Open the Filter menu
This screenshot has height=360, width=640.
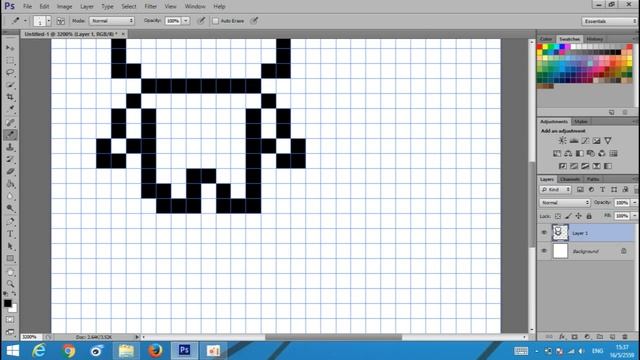pyautogui.click(x=150, y=7)
